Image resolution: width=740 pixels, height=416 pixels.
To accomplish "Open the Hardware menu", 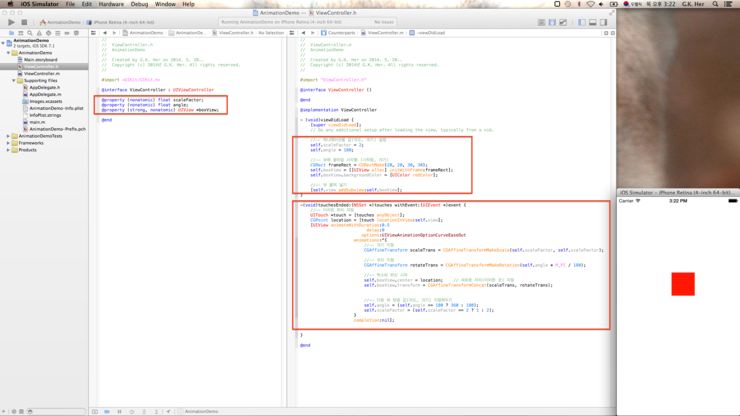I will [x=111, y=4].
